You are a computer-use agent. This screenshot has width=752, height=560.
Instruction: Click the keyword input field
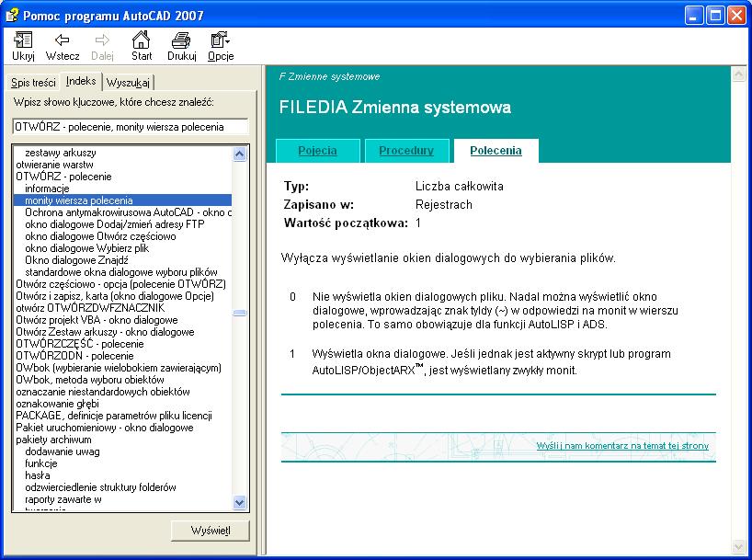(130, 127)
